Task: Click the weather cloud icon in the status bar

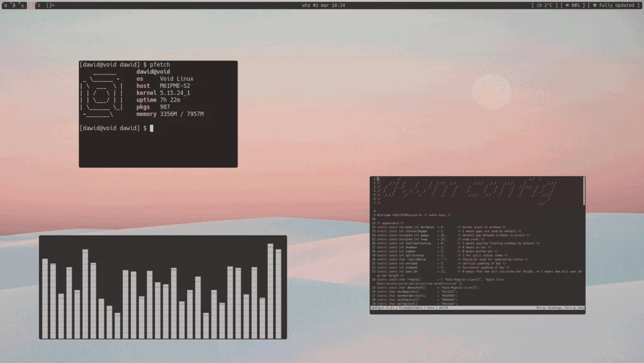Action: [x=540, y=5]
